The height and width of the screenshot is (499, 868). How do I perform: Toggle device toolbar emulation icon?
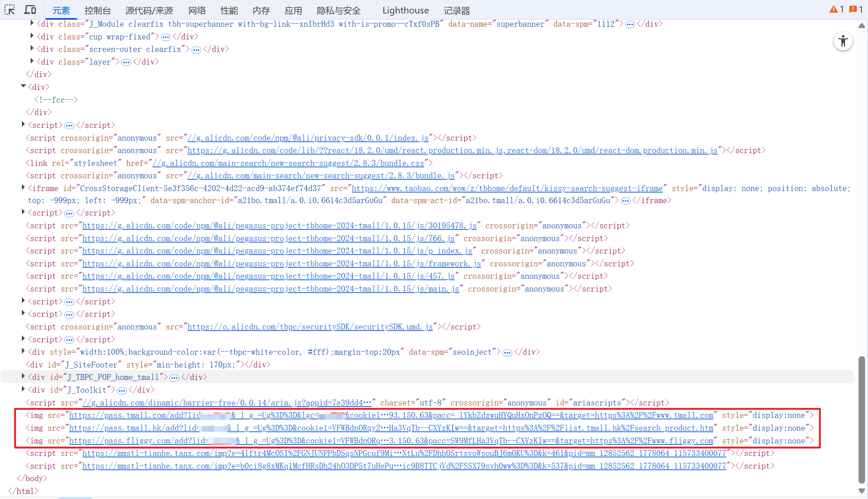[30, 10]
